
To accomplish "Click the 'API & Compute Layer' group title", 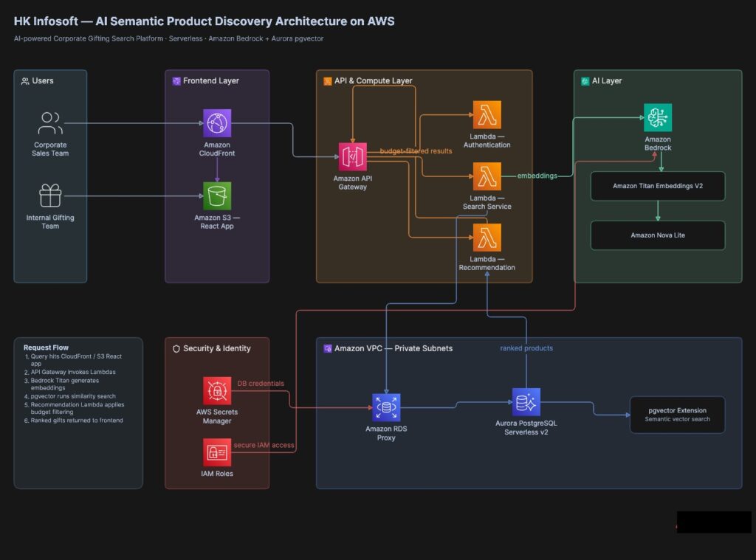I will 373,81.
